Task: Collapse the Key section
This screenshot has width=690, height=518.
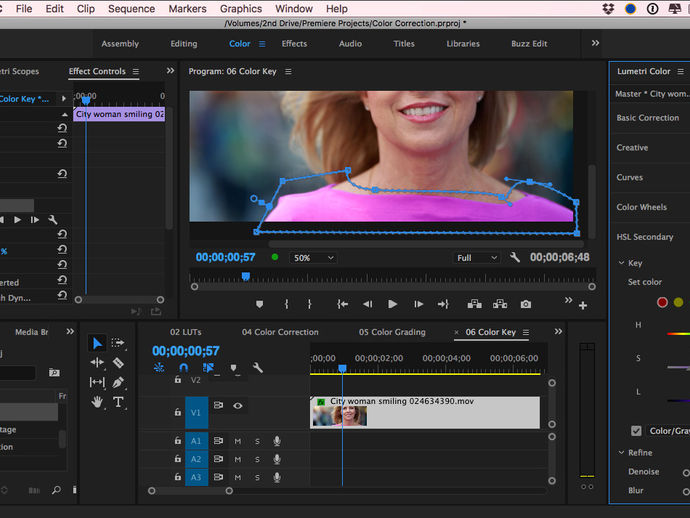Action: point(621,263)
